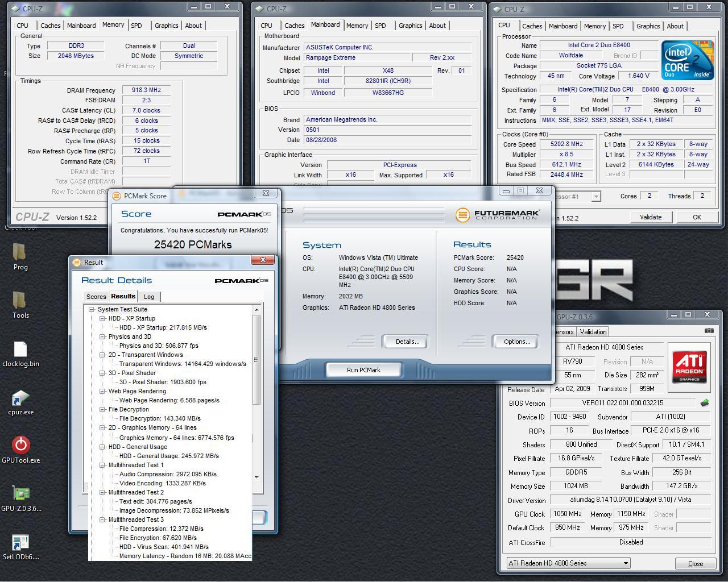Click the PCMark Score window title icon
Image resolution: width=728 pixels, height=582 pixels.
click(x=117, y=196)
